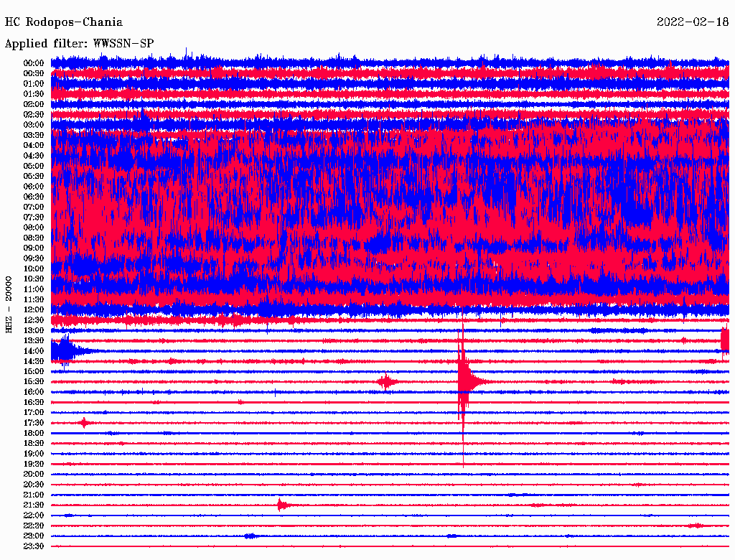The width and height of the screenshot is (735, 560).
Task: Click the large red earthquake spike at 15:30
Action: point(463,381)
